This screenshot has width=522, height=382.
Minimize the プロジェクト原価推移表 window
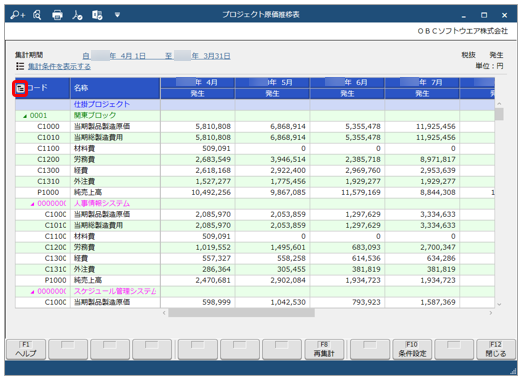click(463, 16)
